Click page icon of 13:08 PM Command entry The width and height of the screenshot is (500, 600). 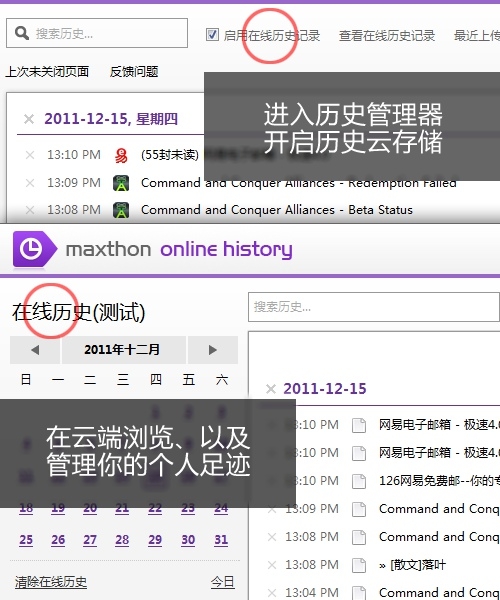pos(359,537)
